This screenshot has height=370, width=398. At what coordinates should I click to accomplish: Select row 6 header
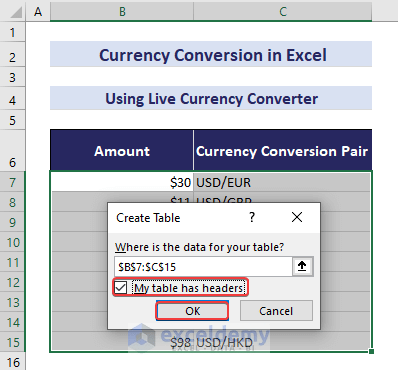coord(13,151)
